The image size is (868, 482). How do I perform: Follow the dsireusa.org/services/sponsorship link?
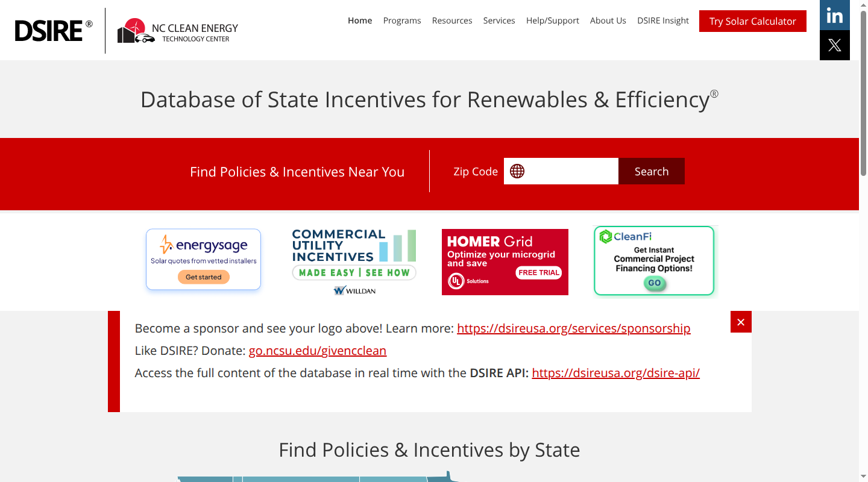point(574,328)
